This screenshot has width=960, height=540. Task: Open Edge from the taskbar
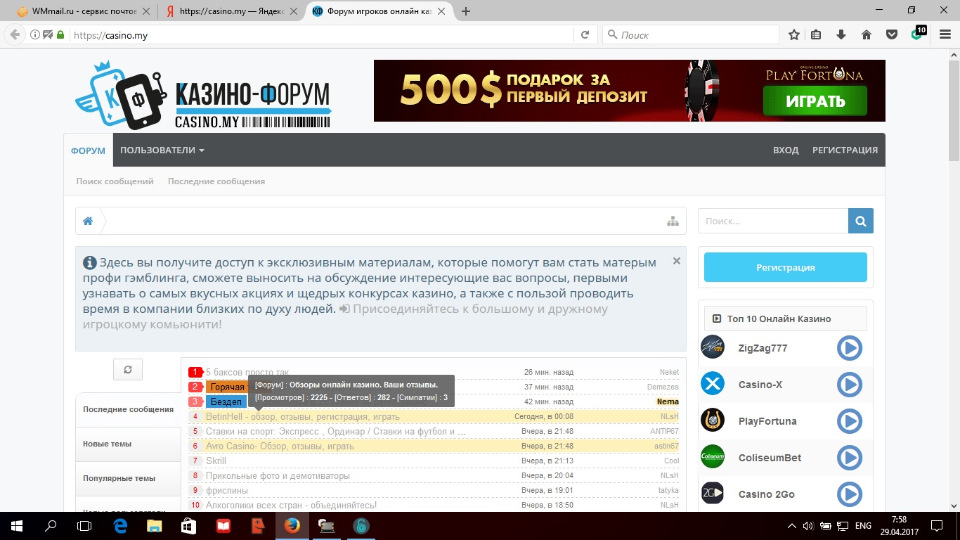pyautogui.click(x=120, y=526)
